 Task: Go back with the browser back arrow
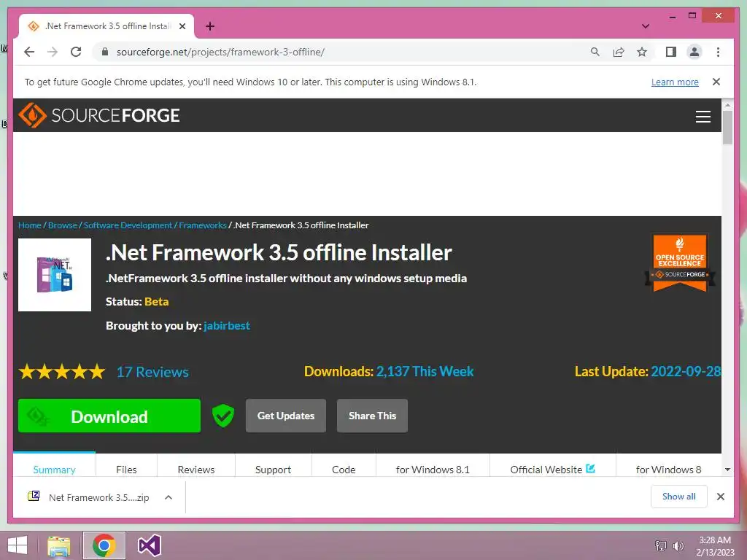[29, 52]
